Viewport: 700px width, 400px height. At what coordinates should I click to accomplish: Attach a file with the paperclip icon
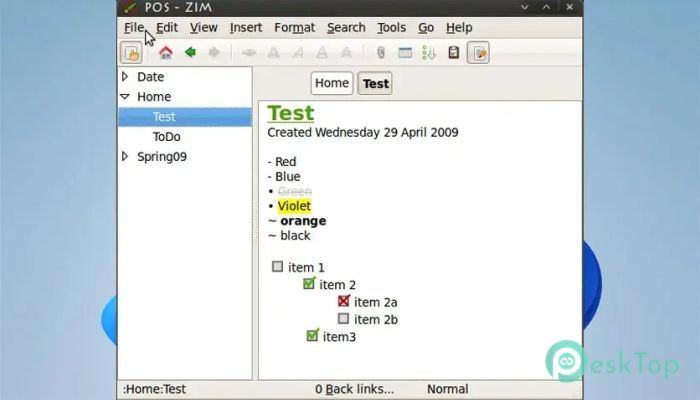click(381, 53)
